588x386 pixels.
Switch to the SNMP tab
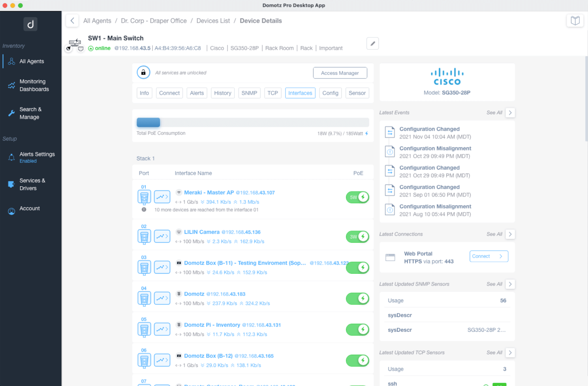[x=249, y=93]
